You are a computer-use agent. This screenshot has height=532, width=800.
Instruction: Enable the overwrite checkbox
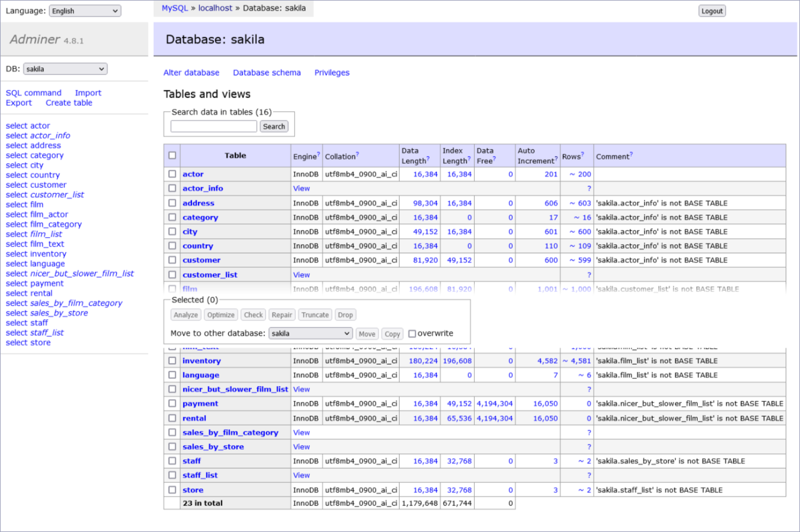tap(412, 333)
